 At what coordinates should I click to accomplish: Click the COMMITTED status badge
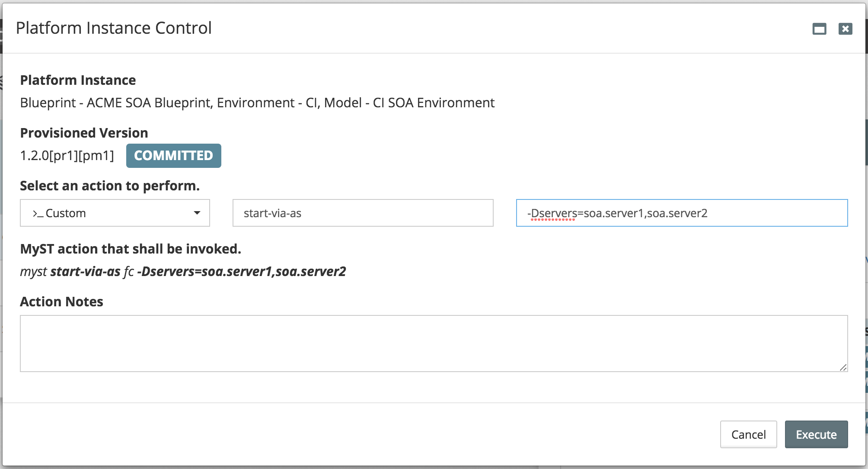point(173,155)
